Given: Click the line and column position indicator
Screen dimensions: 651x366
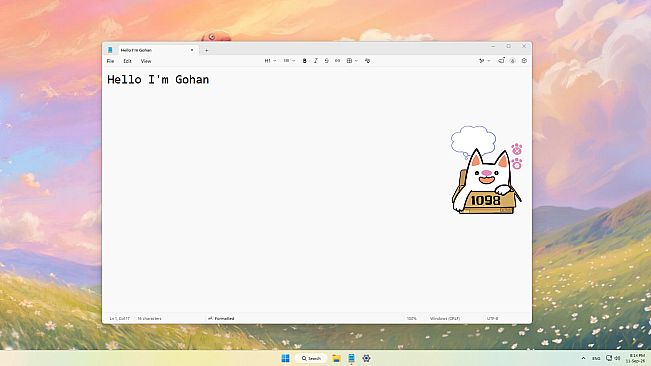Looking at the screenshot, I should click(120, 318).
